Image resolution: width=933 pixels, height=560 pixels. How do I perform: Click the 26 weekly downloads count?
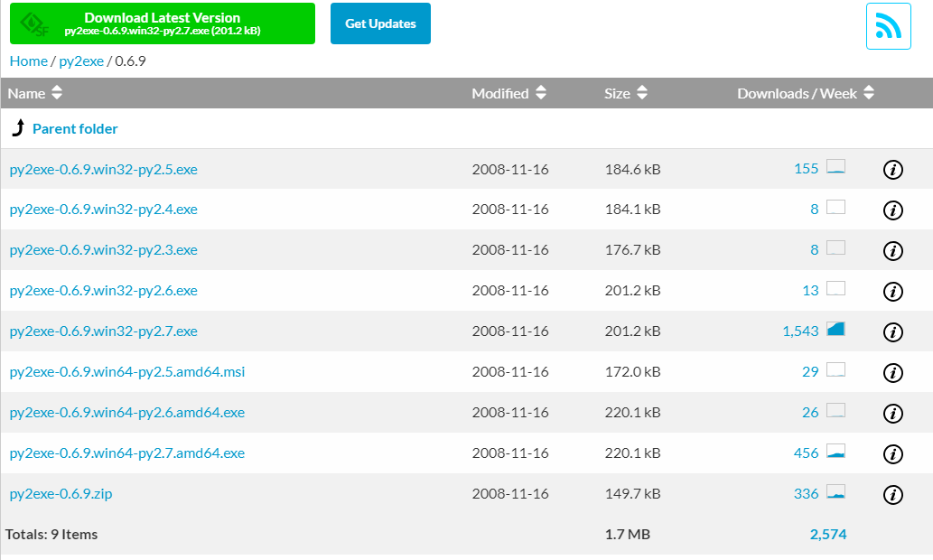[810, 412]
